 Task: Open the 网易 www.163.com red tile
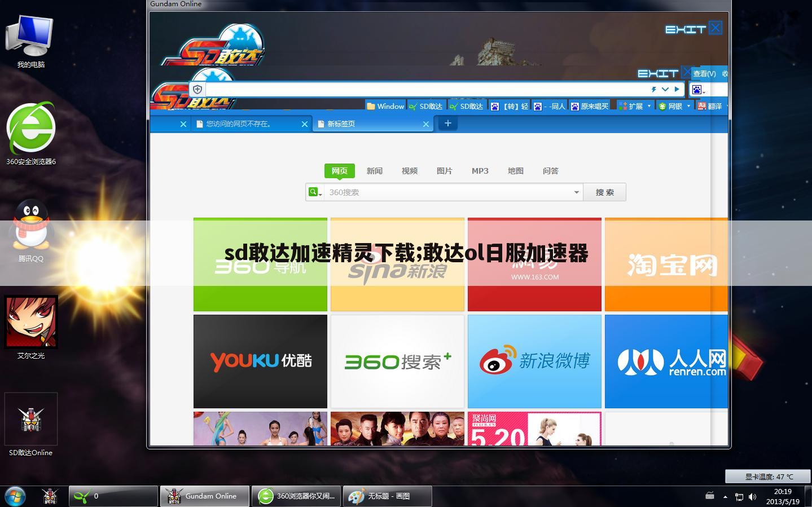tap(534, 264)
